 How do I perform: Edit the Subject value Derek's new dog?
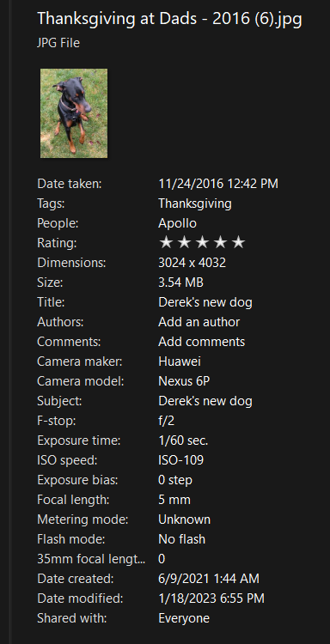pos(205,401)
